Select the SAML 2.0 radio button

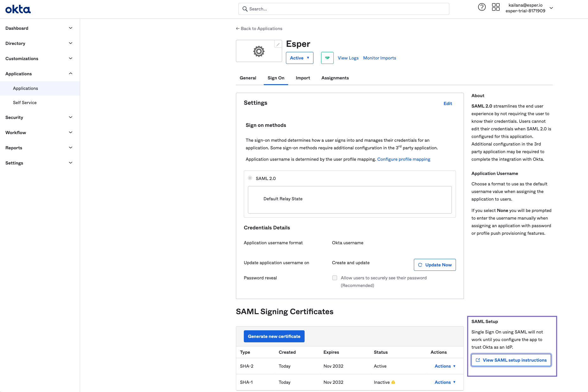click(250, 178)
